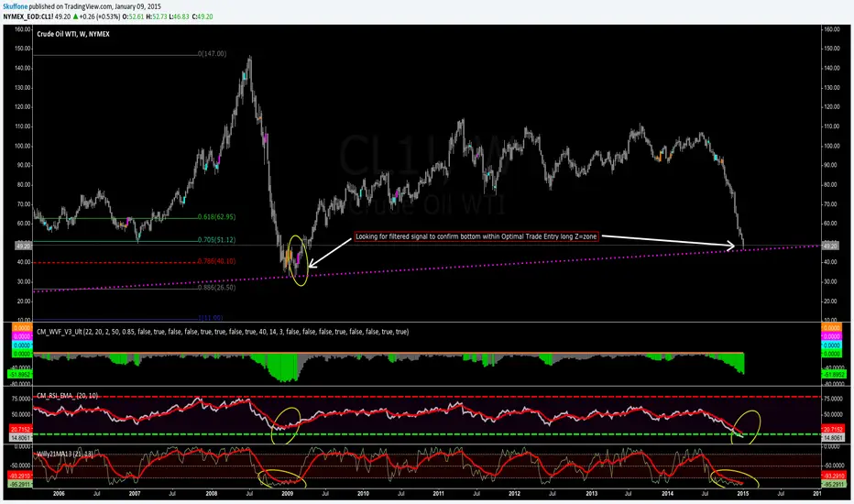Click 2015 on the time axis

(x=743, y=494)
